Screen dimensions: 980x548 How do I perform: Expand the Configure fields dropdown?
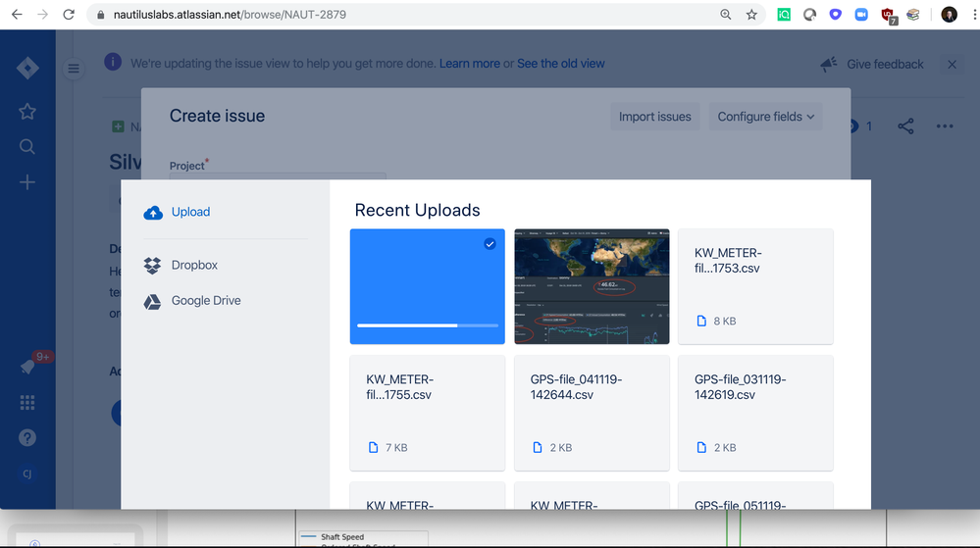click(x=765, y=117)
